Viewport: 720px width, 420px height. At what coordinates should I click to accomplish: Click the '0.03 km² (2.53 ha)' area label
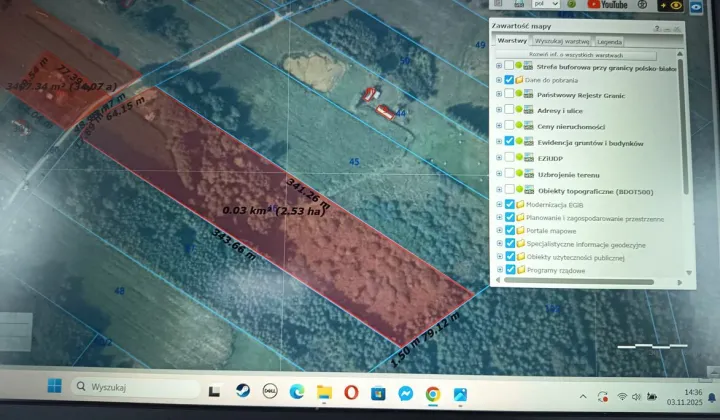coord(274,211)
